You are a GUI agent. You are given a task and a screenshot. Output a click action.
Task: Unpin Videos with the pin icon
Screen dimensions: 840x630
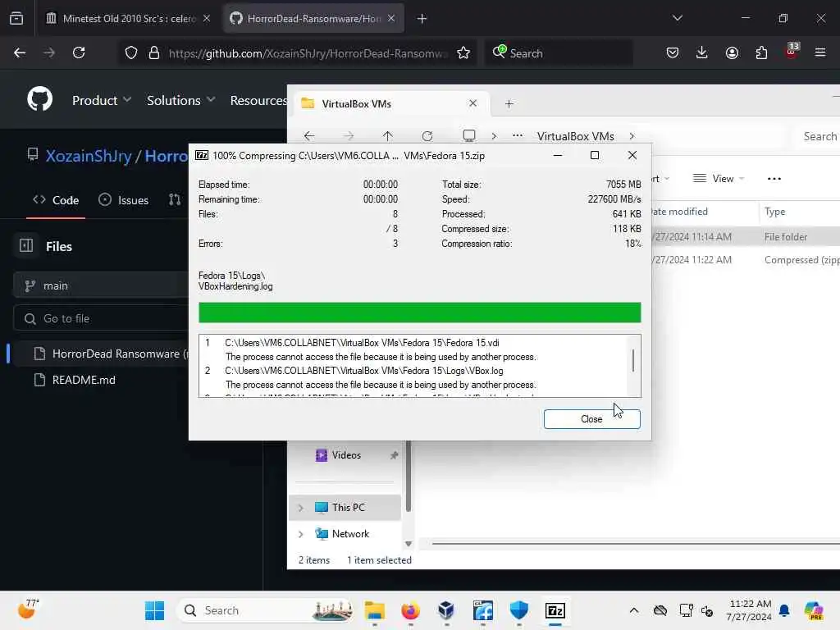tap(394, 454)
